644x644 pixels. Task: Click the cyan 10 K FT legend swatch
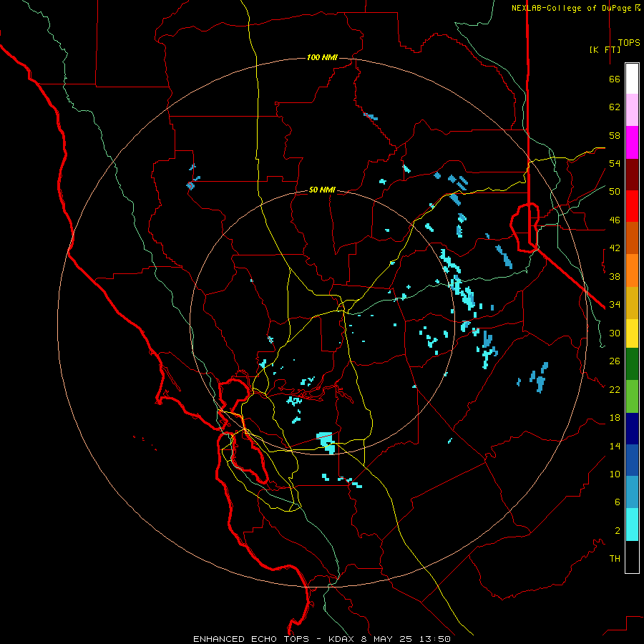[x=632, y=525]
